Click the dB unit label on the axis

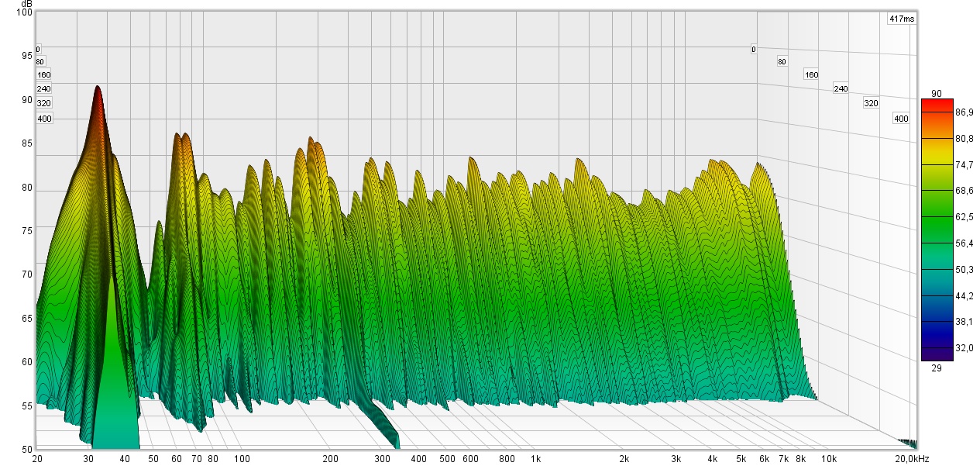[26, 4]
